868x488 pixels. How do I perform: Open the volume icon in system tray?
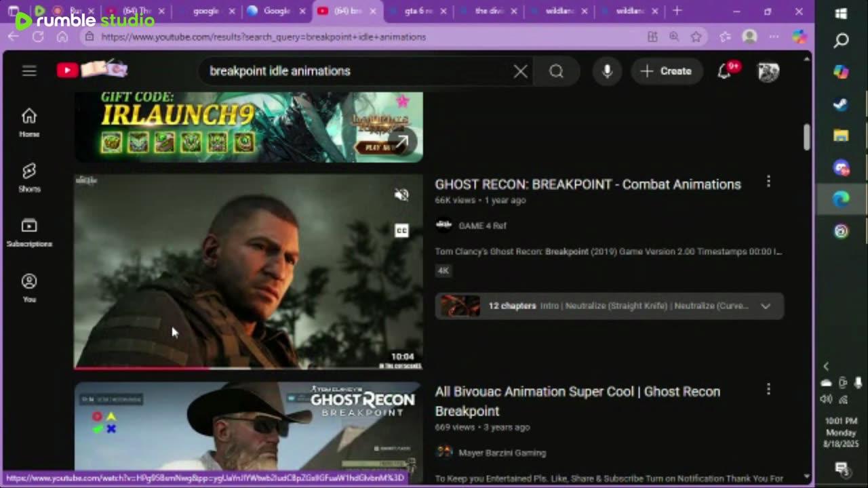coord(827,399)
